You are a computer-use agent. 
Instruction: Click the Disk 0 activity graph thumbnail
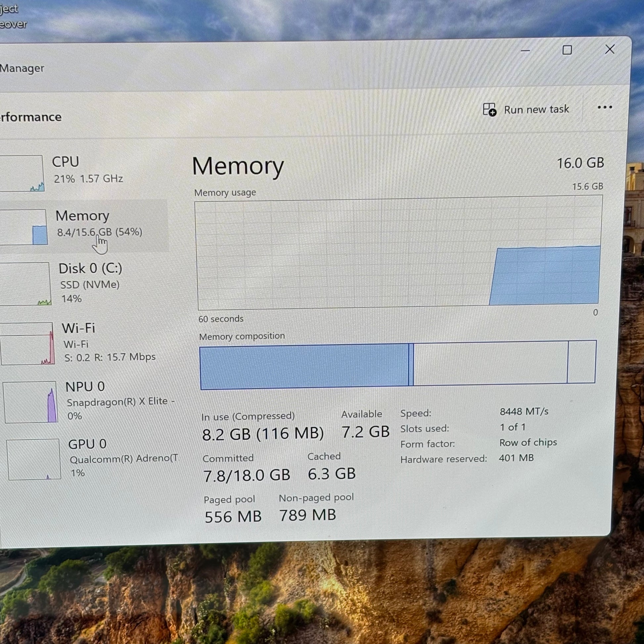[x=26, y=284]
